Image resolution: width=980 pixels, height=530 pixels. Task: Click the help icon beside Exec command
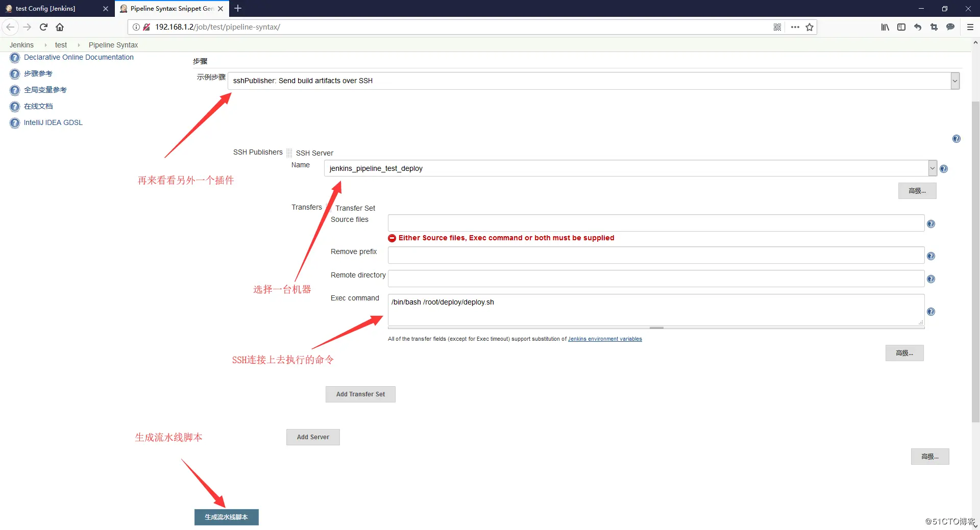(931, 312)
